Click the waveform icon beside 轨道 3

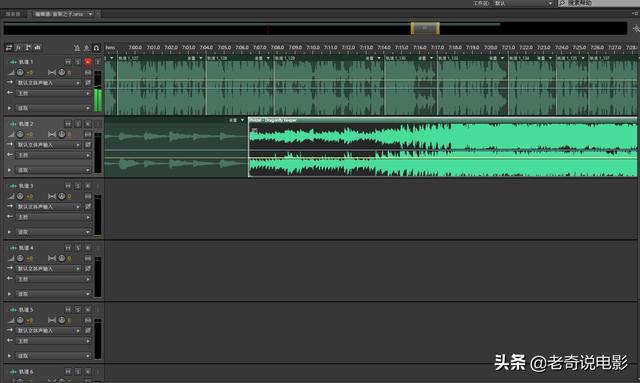[13, 186]
